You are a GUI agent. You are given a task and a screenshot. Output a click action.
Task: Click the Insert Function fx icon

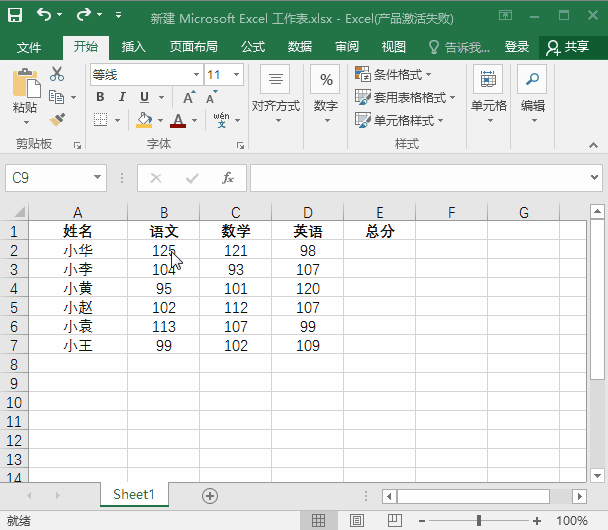pyautogui.click(x=228, y=178)
